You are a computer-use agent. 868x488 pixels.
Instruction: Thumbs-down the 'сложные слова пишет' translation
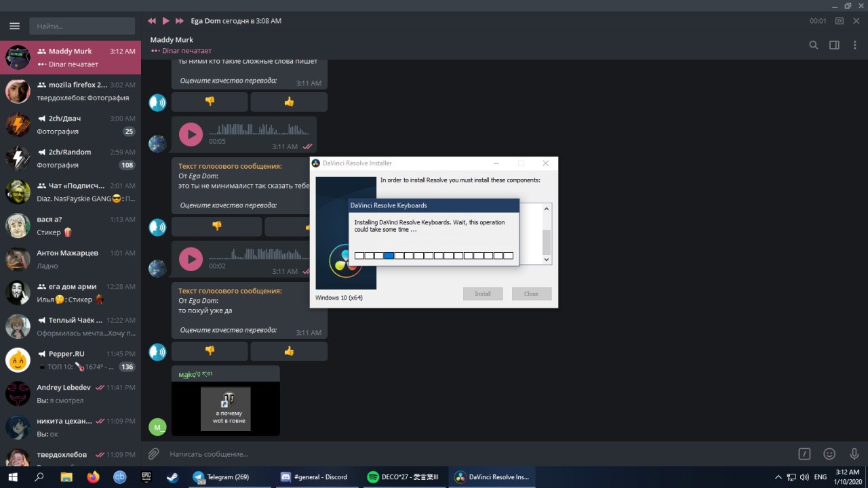tap(210, 102)
